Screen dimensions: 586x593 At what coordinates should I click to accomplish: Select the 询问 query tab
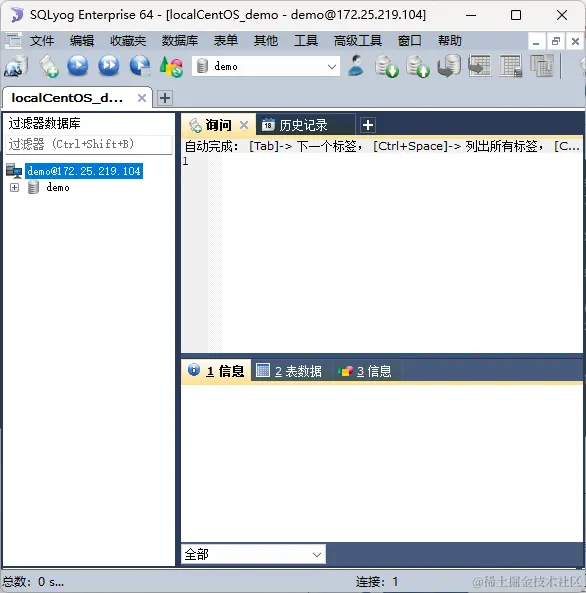click(218, 125)
